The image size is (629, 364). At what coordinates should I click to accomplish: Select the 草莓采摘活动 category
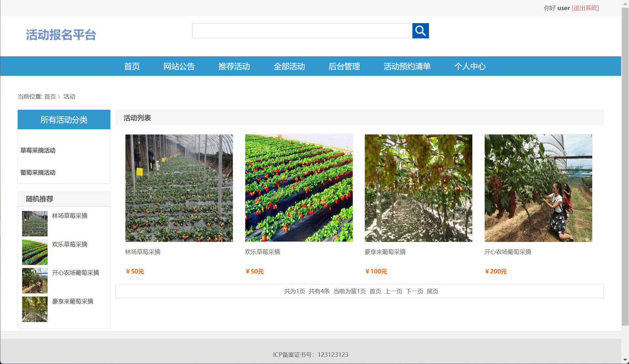37,150
